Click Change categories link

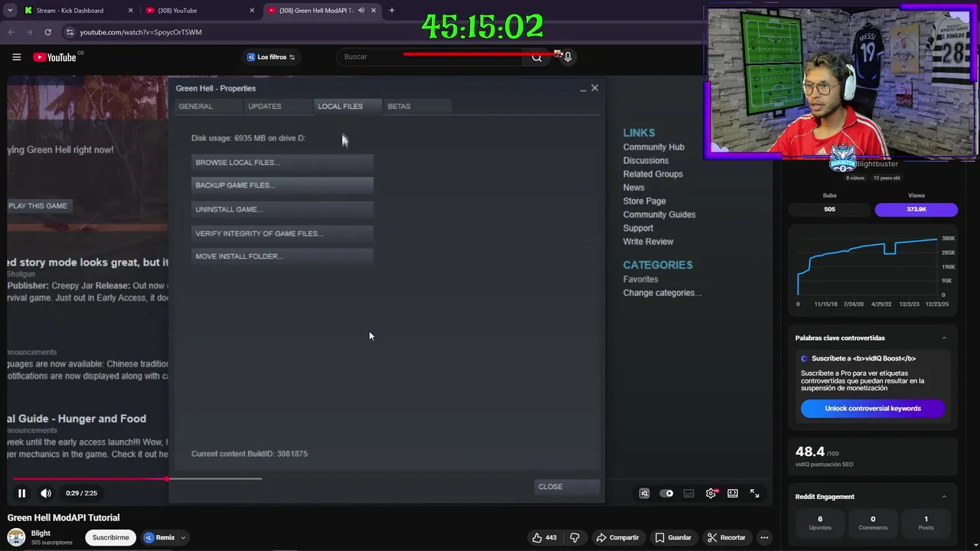tap(662, 293)
